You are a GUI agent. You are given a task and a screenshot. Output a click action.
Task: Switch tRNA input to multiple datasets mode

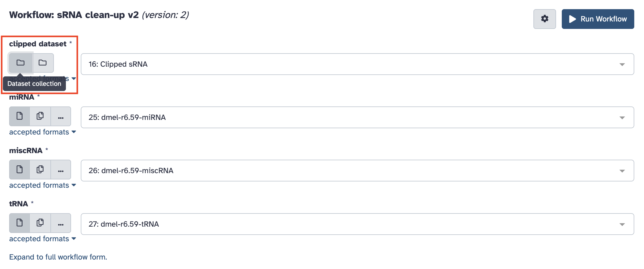click(x=40, y=223)
